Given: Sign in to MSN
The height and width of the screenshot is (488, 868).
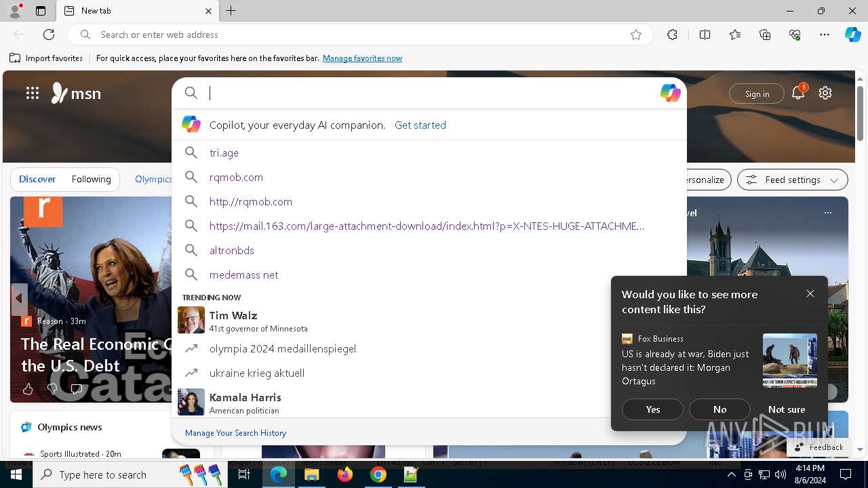Looking at the screenshot, I should pyautogui.click(x=757, y=94).
